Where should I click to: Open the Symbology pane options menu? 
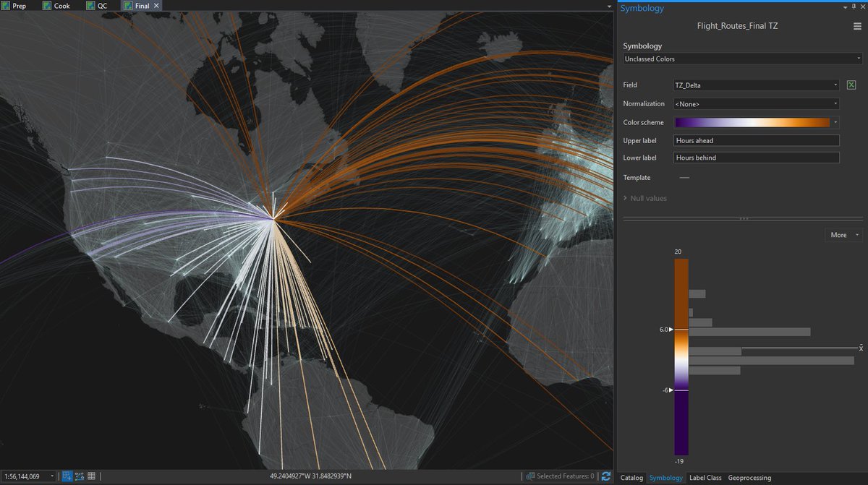coord(858,25)
